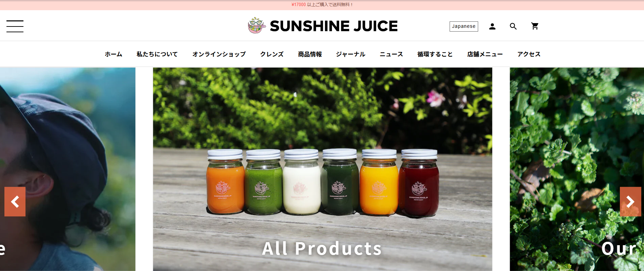Go to ニュース page
Viewport: 644px width, 271px height.
tap(391, 54)
